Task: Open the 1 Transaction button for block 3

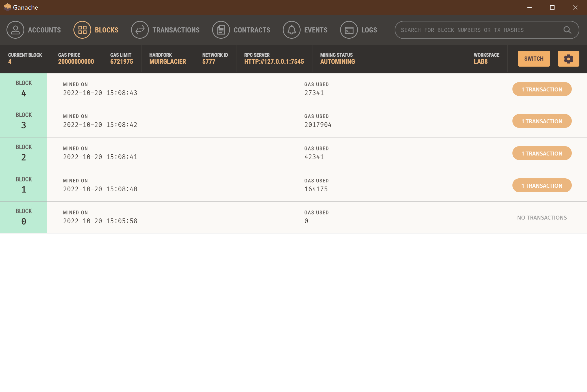Action: pos(542,121)
